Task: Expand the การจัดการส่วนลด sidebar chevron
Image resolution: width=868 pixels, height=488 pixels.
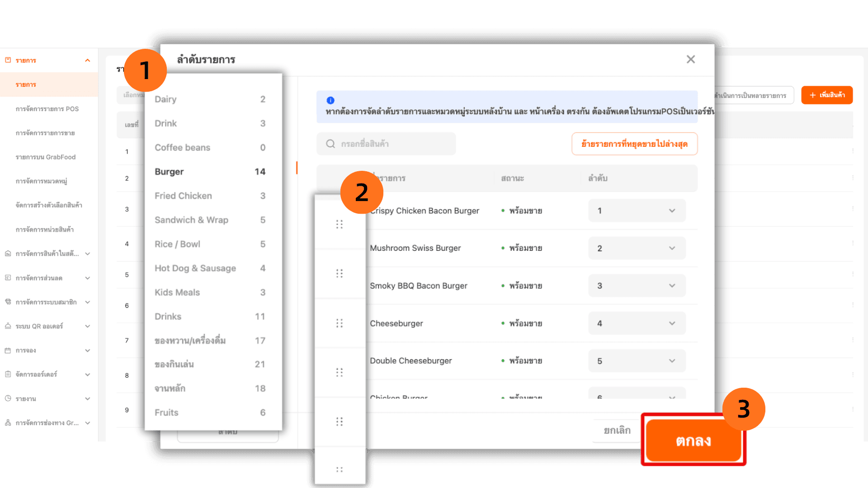Action: 88,278
